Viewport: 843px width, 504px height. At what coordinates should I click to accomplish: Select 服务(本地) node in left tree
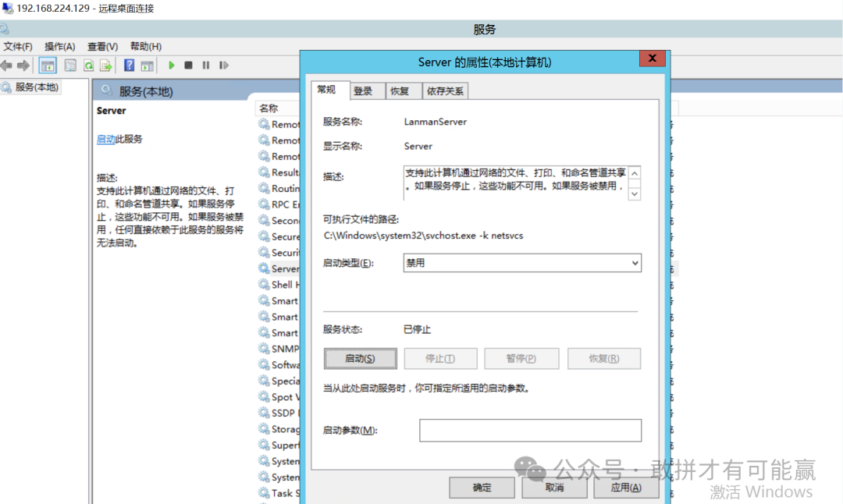pos(31,87)
